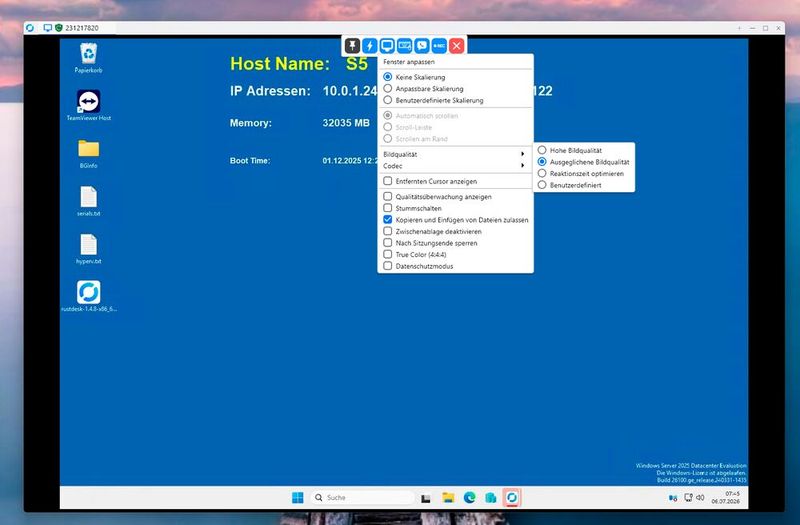This screenshot has width=800, height=525.
Task: Select the hyperv.txt file icon
Action: [88, 249]
